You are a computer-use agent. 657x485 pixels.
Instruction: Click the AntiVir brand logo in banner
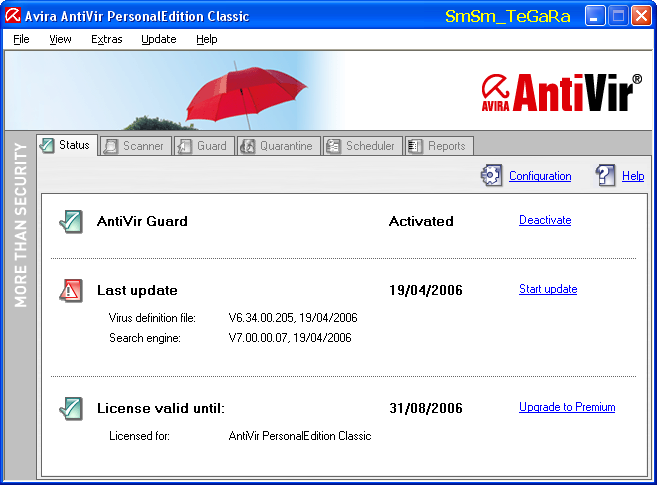tap(561, 93)
